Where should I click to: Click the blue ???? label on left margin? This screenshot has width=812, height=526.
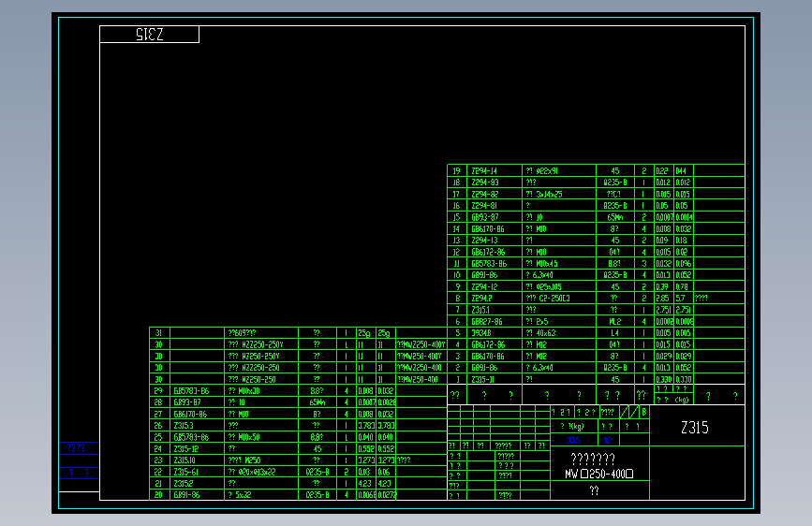(76, 448)
